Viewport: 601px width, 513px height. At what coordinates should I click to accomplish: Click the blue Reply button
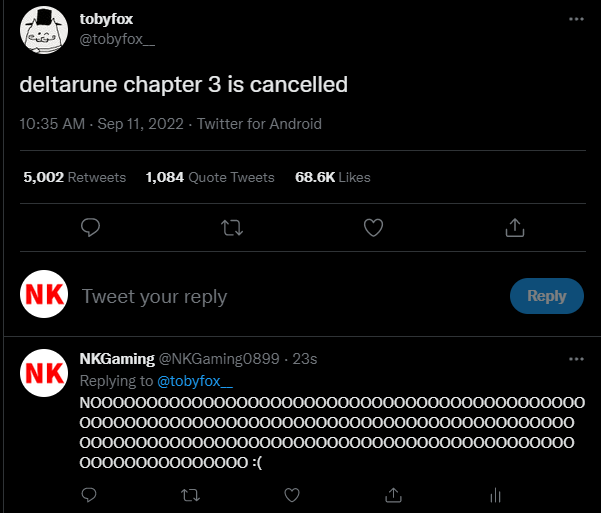546,296
